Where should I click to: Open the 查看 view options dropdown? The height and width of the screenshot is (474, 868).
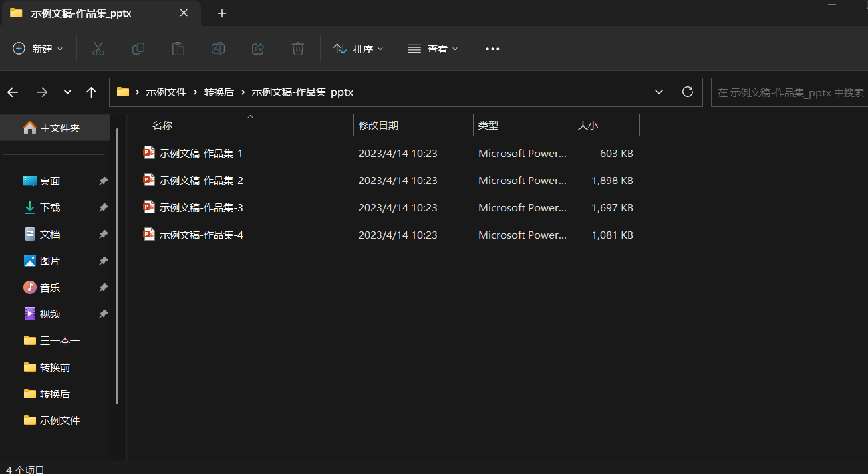pos(432,48)
